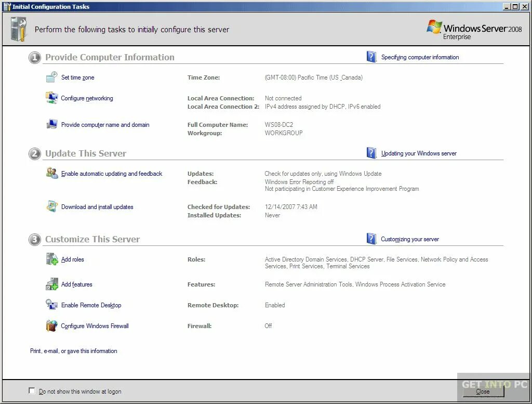Screen dimensions: 532x404
Task: Open the Add features link
Action: (x=77, y=284)
